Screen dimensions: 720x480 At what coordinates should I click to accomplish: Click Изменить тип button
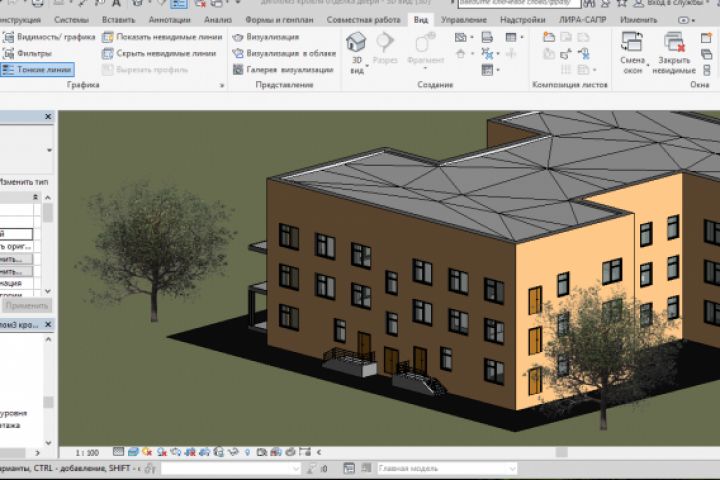22,182
